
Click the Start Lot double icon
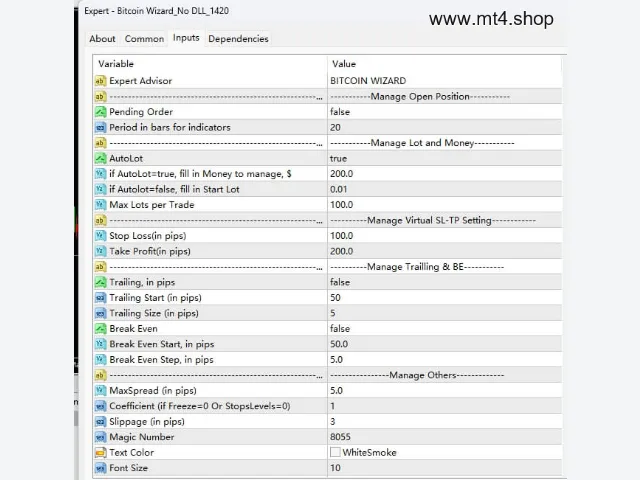tap(100, 189)
